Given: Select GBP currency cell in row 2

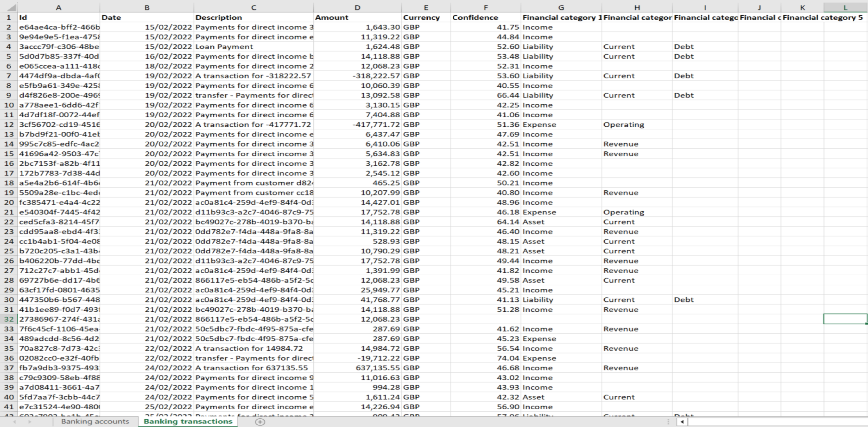Looking at the screenshot, I should (x=426, y=27).
